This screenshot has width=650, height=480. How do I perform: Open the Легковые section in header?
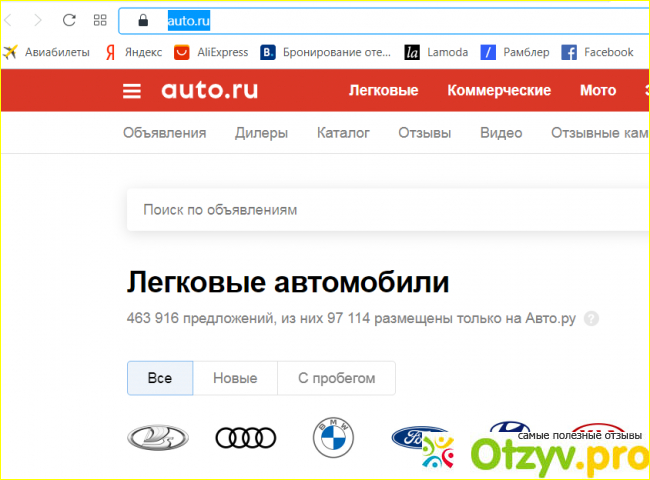383,90
